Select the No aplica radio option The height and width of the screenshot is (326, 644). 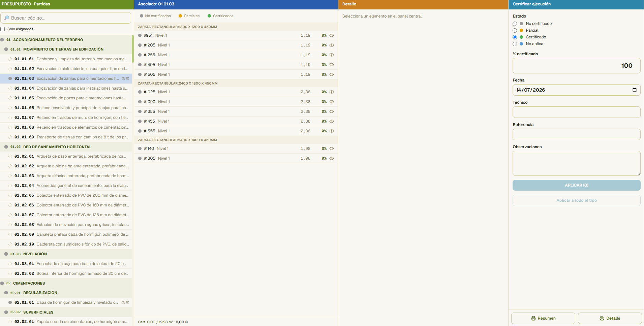click(515, 44)
